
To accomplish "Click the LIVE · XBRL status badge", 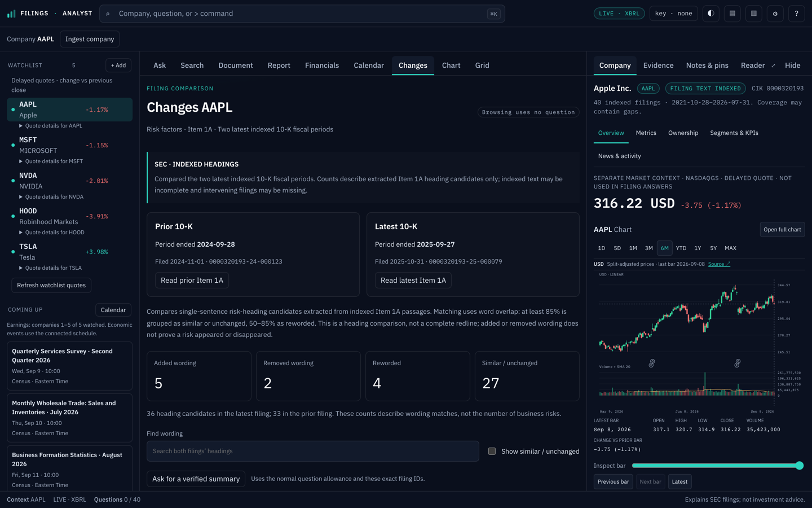I will pos(619,14).
